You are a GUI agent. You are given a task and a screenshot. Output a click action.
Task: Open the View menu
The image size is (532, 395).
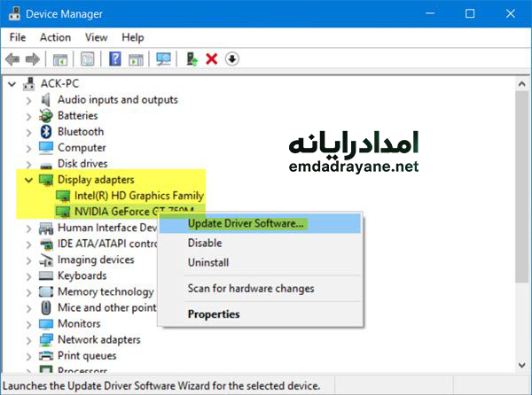point(97,37)
